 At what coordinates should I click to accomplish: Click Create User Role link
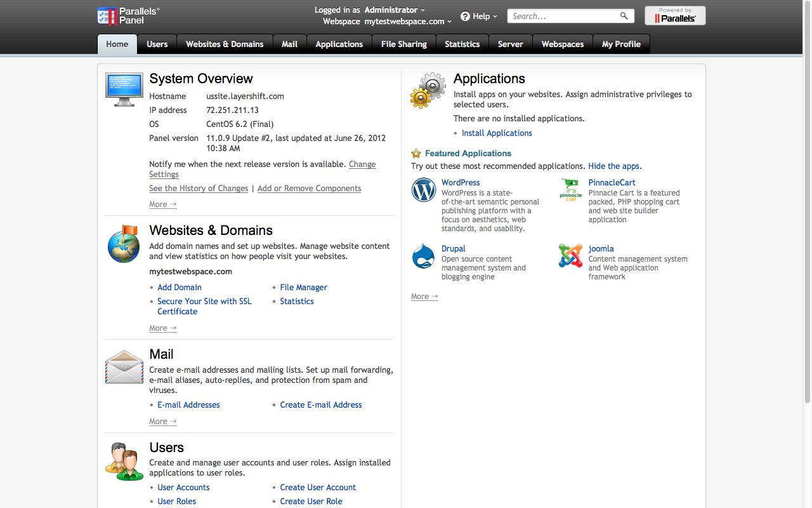click(x=311, y=502)
